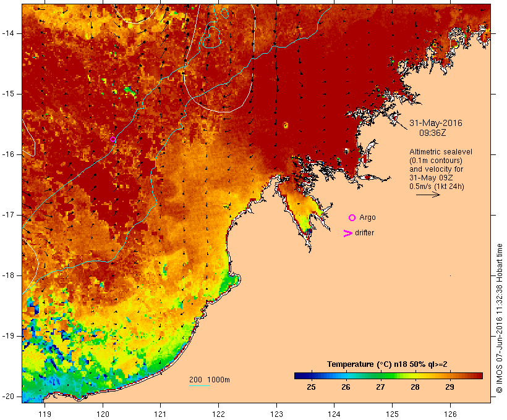507x420 pixels.
Task: Click latitude axis label -19
Action: point(8,336)
